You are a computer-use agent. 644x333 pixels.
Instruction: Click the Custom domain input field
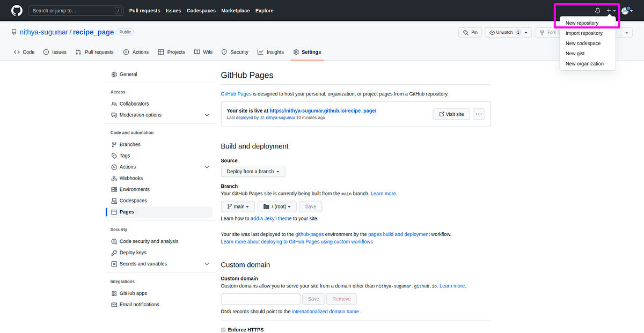pyautogui.click(x=260, y=299)
